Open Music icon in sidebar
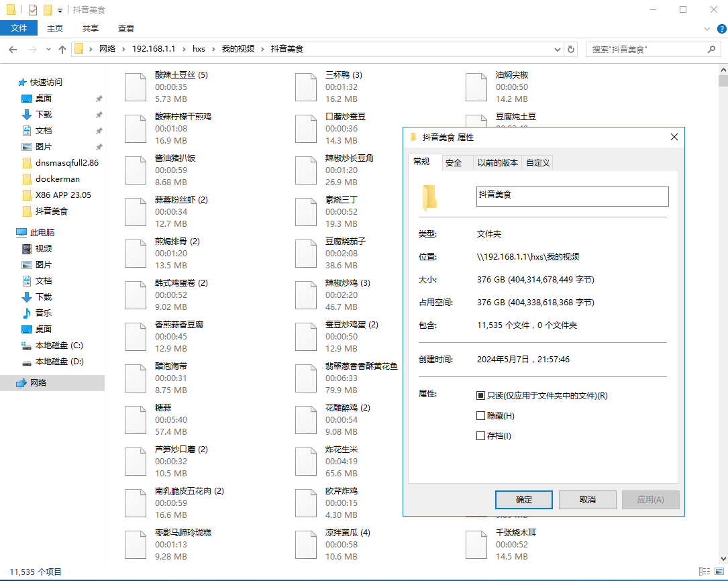728x581 pixels. [x=27, y=313]
